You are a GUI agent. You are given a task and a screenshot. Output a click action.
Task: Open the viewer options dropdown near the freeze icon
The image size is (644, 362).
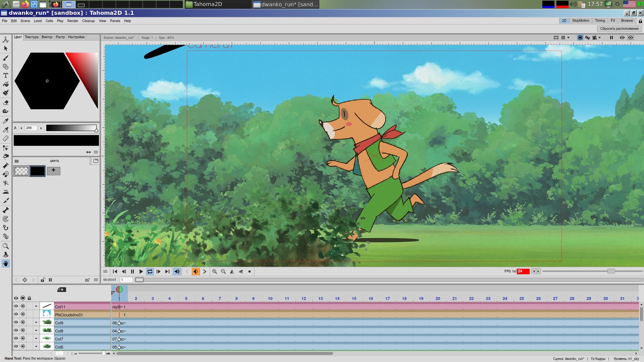click(x=600, y=38)
